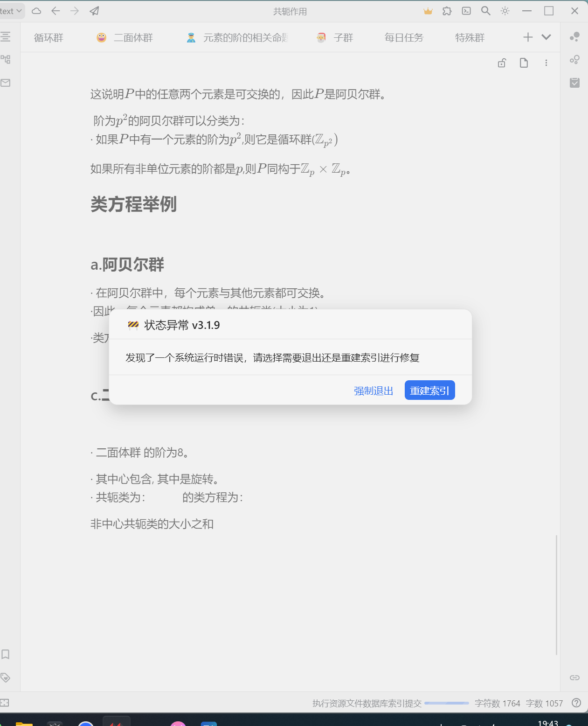Viewport: 588px width, 726px height.
Task: Open the tags panel icon
Action: (6, 677)
